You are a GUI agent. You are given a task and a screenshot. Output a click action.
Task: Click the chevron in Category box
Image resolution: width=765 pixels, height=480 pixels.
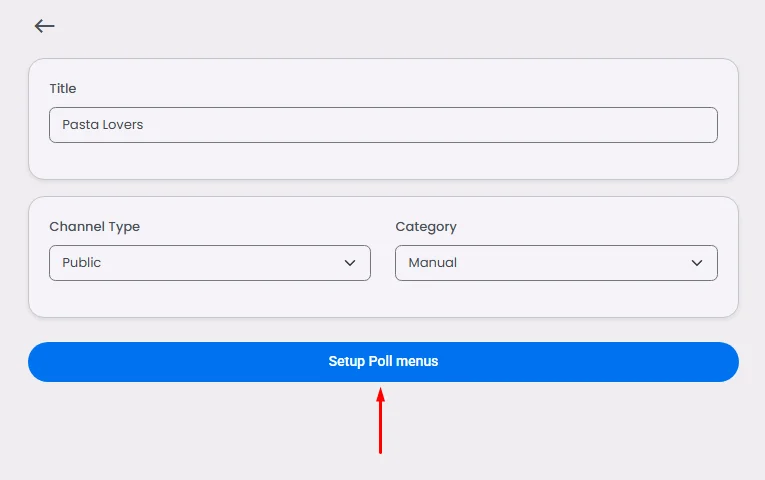(x=697, y=263)
